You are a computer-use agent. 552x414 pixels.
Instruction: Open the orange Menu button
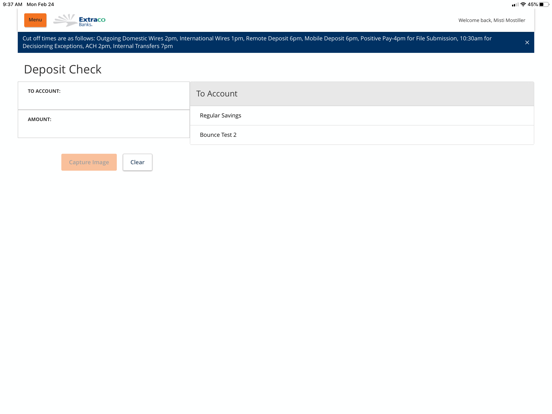35,20
